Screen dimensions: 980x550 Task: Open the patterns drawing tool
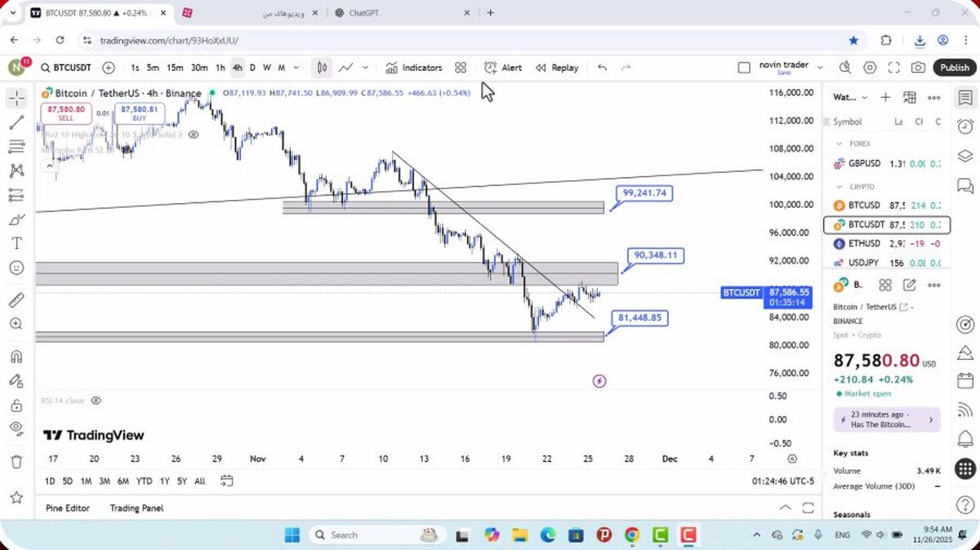point(16,171)
